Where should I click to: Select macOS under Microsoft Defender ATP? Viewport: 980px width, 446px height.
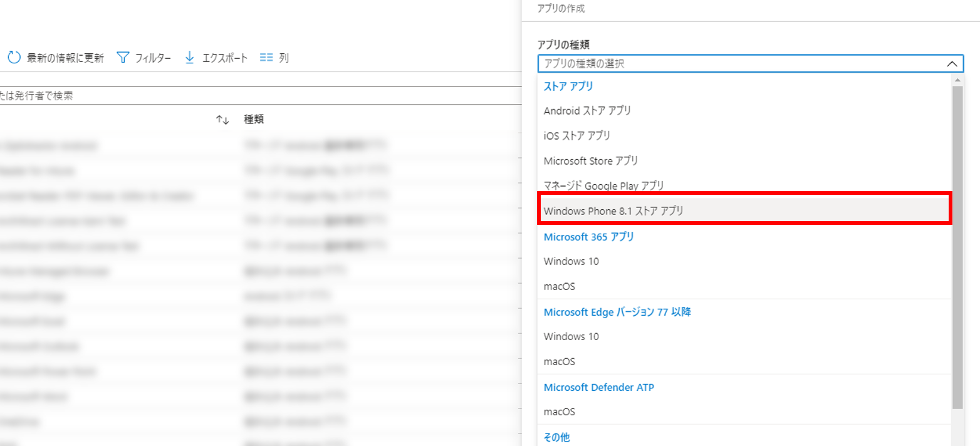[559, 412]
